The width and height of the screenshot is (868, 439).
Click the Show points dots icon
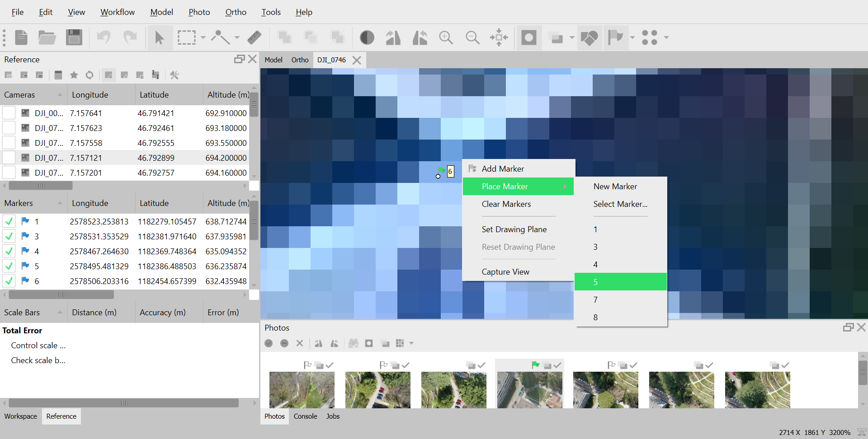pos(650,37)
